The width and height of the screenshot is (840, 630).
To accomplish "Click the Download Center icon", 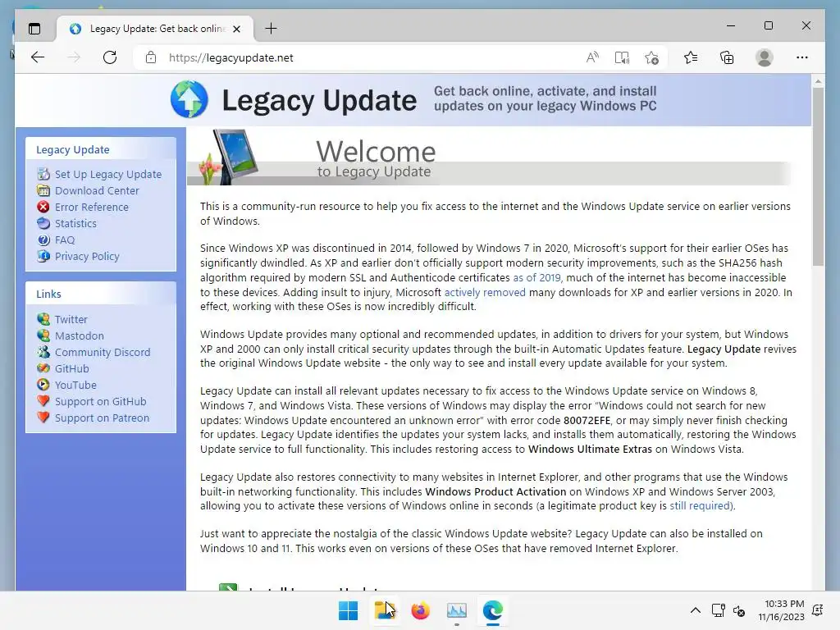I will [x=43, y=190].
